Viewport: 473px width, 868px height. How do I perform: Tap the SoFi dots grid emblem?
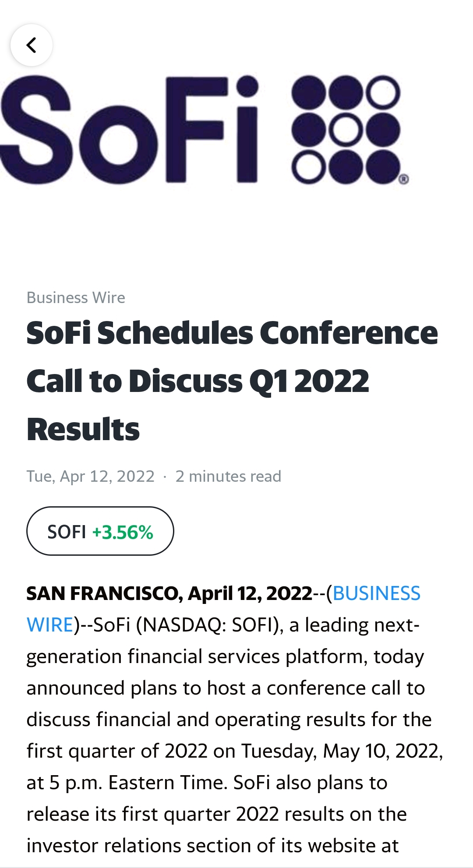[346, 130]
